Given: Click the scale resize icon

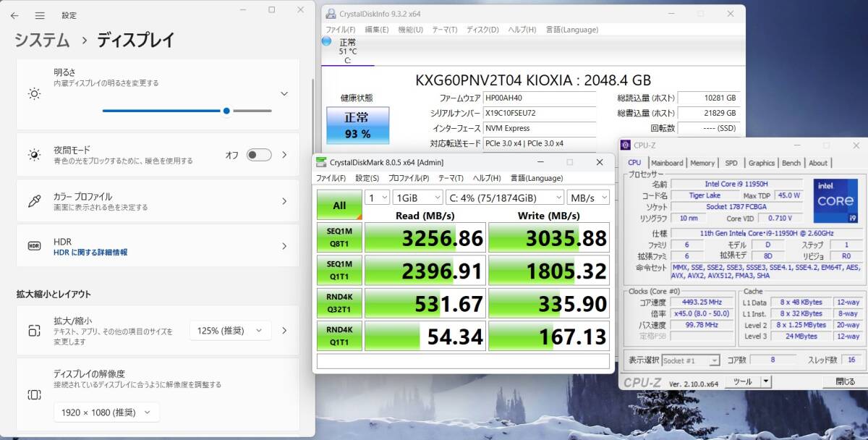Looking at the screenshot, I should click(34, 331).
